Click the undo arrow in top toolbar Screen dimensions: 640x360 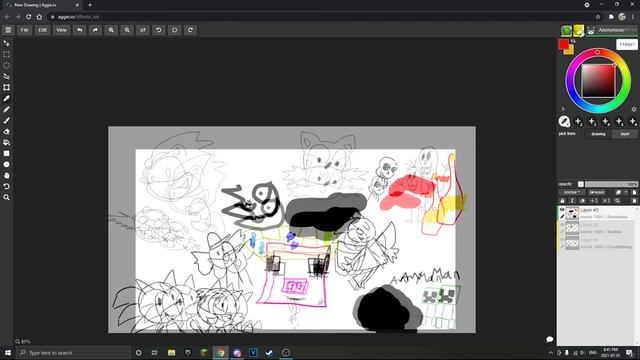80,30
